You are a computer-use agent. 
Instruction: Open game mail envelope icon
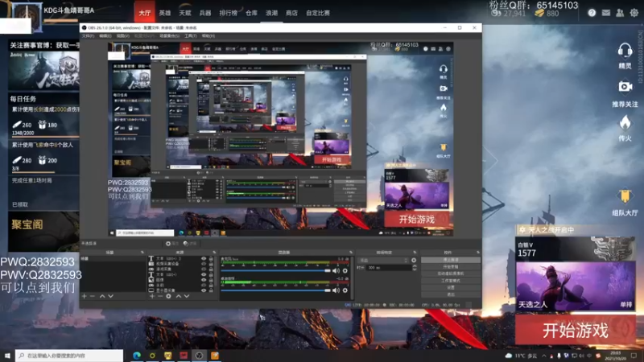[606, 13]
